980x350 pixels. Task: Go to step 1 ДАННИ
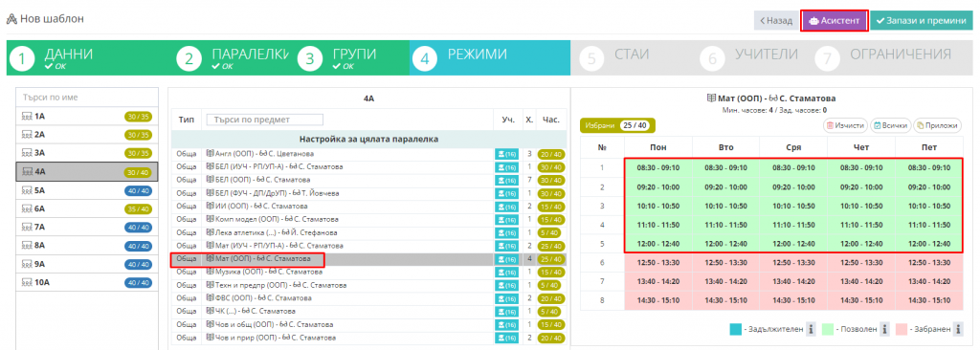tap(87, 58)
